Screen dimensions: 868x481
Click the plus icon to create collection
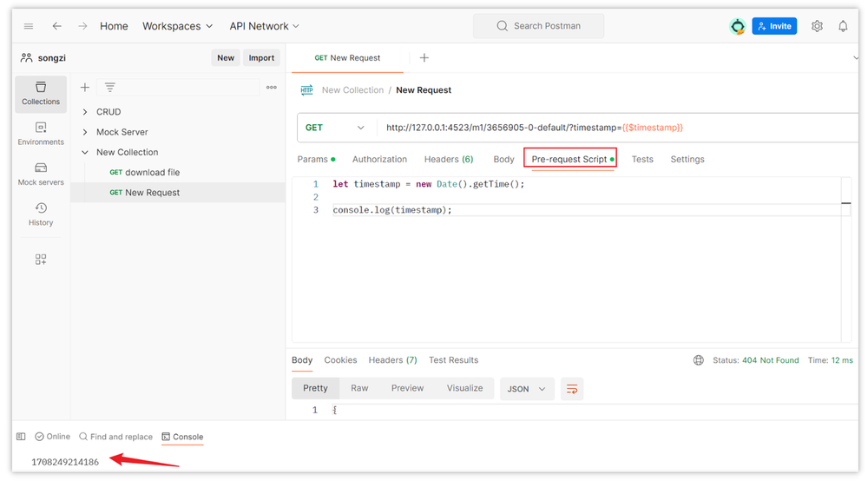85,88
